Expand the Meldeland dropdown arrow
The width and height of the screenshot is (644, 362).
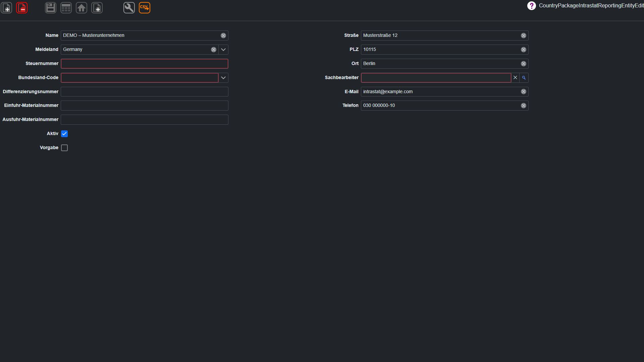[223, 50]
